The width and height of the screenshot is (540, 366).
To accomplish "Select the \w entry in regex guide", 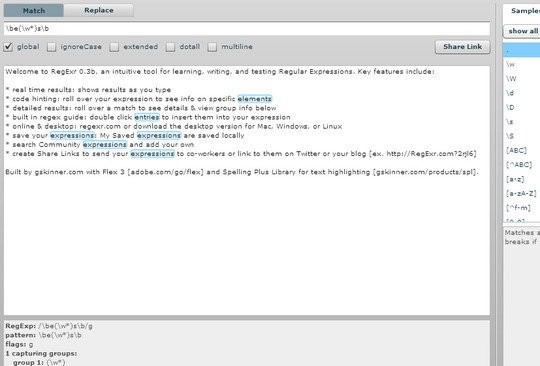I will 521,64.
